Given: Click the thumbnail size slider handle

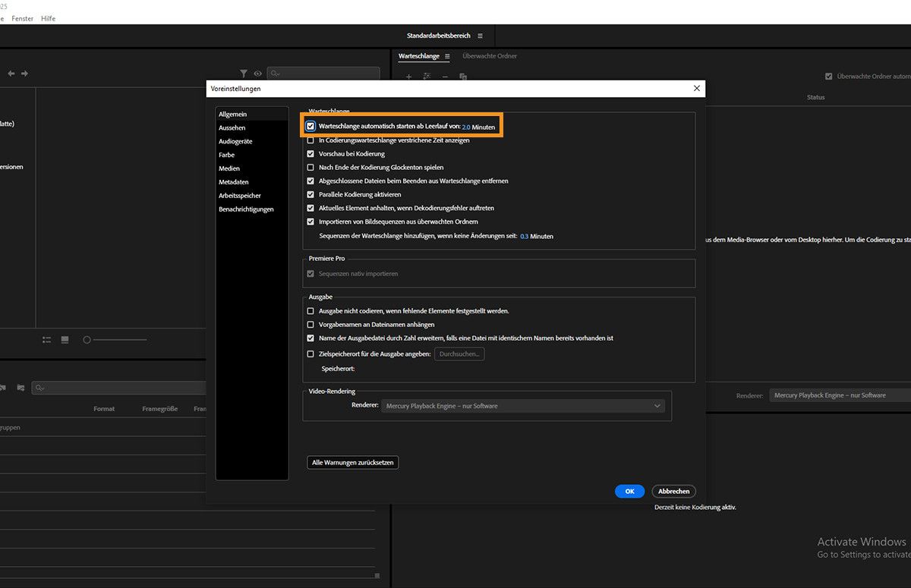Looking at the screenshot, I should [x=87, y=340].
